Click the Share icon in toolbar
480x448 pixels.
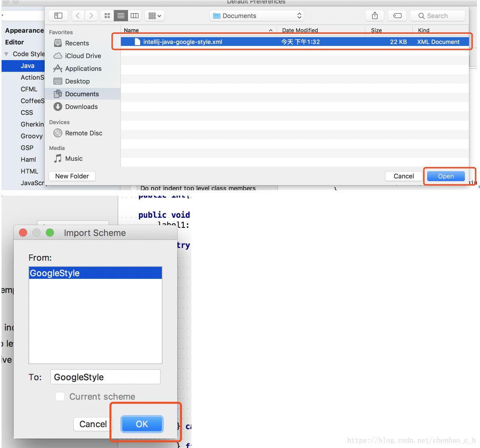click(x=375, y=16)
